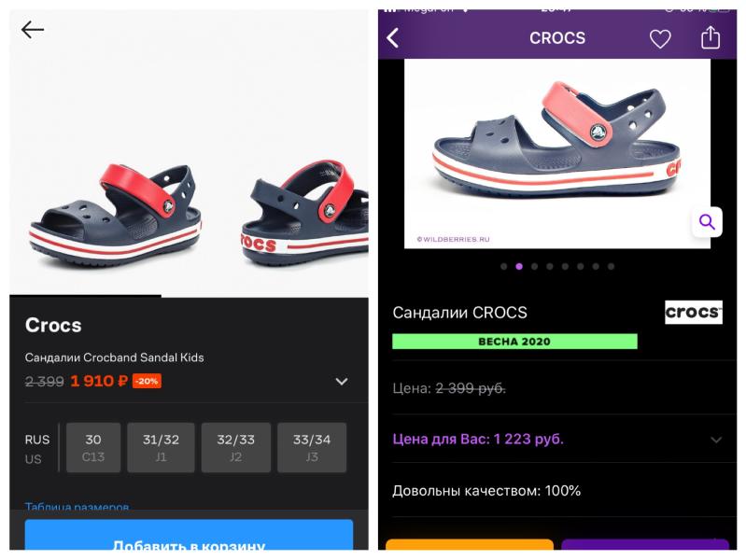Tap the -20% discount badge
The image size is (746, 560).
pos(147,381)
